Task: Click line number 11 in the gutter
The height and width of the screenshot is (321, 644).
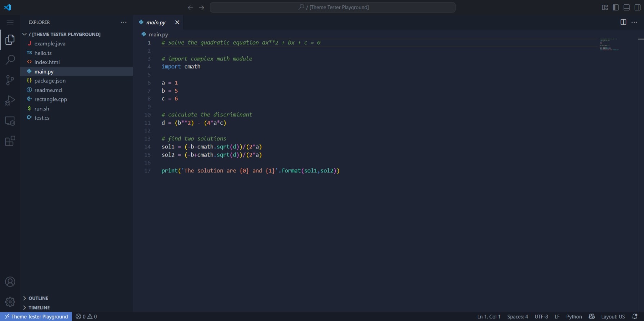Action: tap(148, 123)
